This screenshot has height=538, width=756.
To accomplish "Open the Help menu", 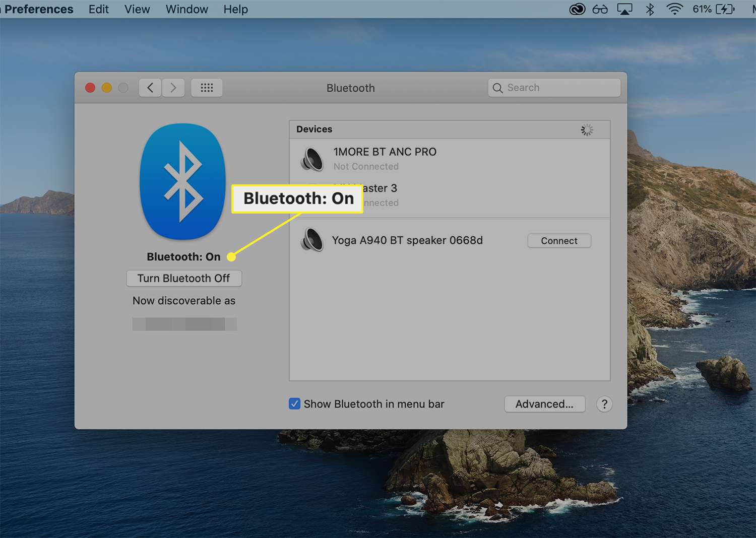I will pos(236,9).
